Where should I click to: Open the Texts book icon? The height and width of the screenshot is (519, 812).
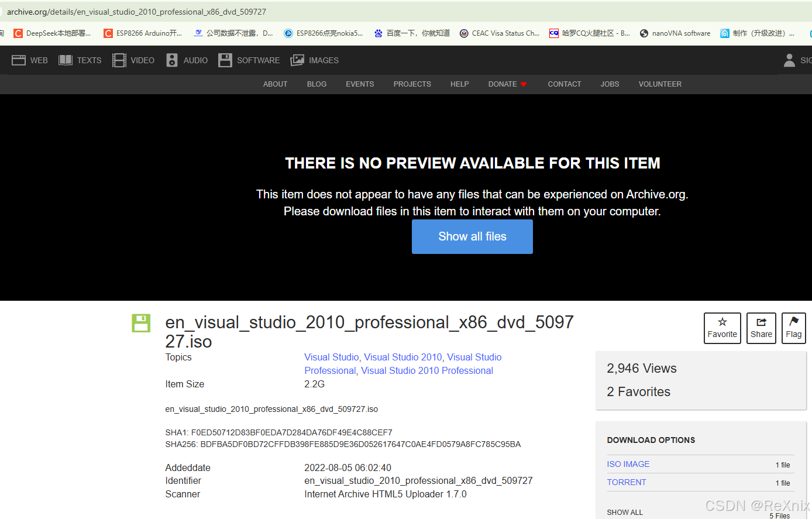tap(66, 60)
